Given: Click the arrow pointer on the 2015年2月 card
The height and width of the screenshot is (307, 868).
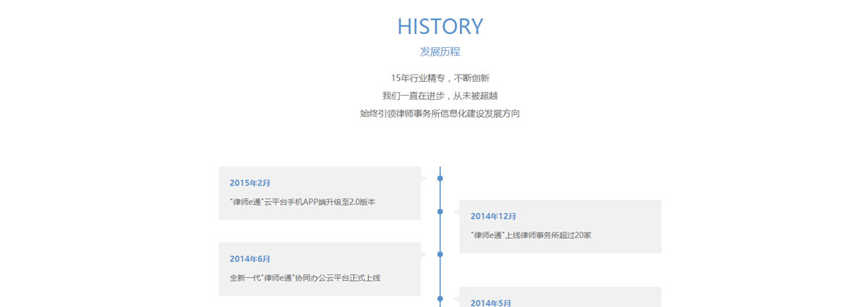Looking at the screenshot, I should coord(423,177).
